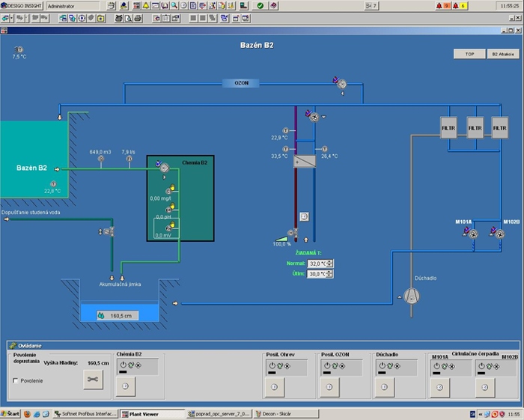This screenshot has height=420, width=524.
Task: Set Posil. Ohrev to auto mode
Action: 280,366
